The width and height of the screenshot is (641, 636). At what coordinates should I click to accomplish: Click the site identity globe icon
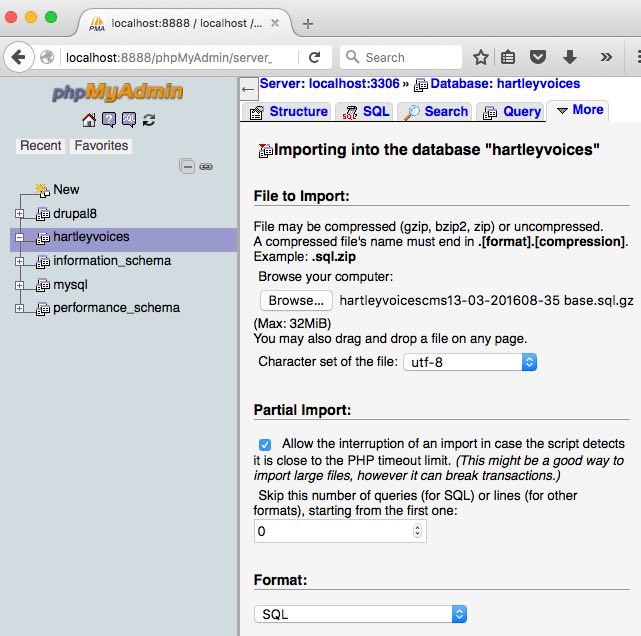pyautogui.click(x=47, y=57)
